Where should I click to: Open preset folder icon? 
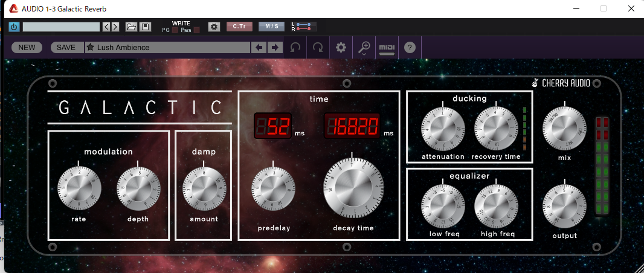[x=131, y=27]
